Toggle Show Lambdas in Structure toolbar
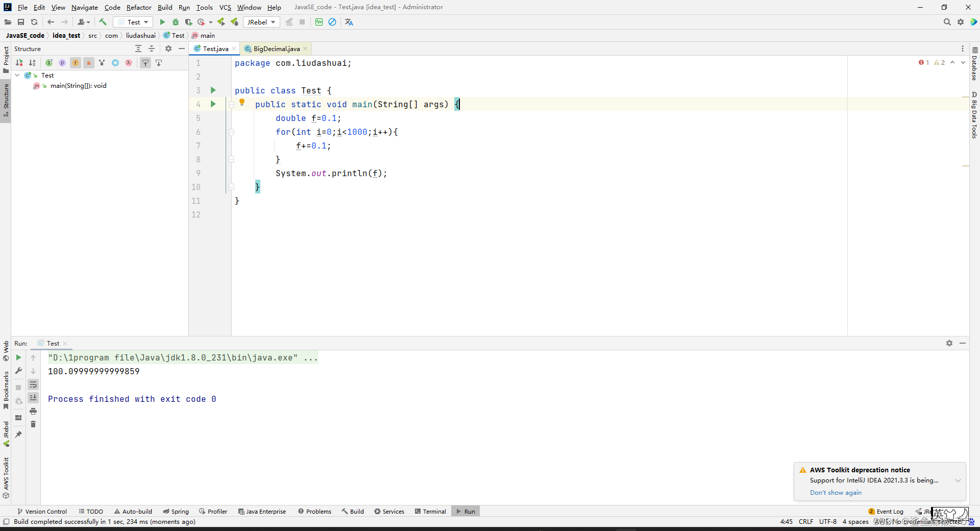The width and height of the screenshot is (980, 531). 129,63
